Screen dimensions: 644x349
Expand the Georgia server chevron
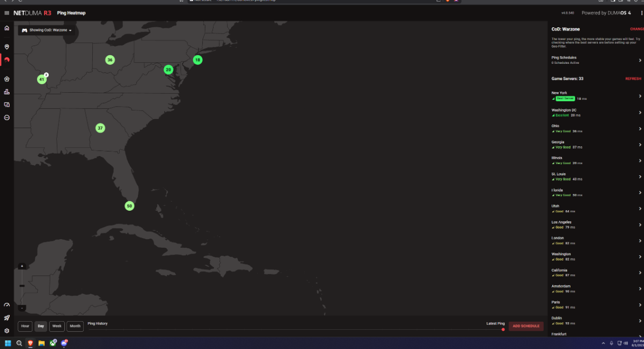coord(640,145)
